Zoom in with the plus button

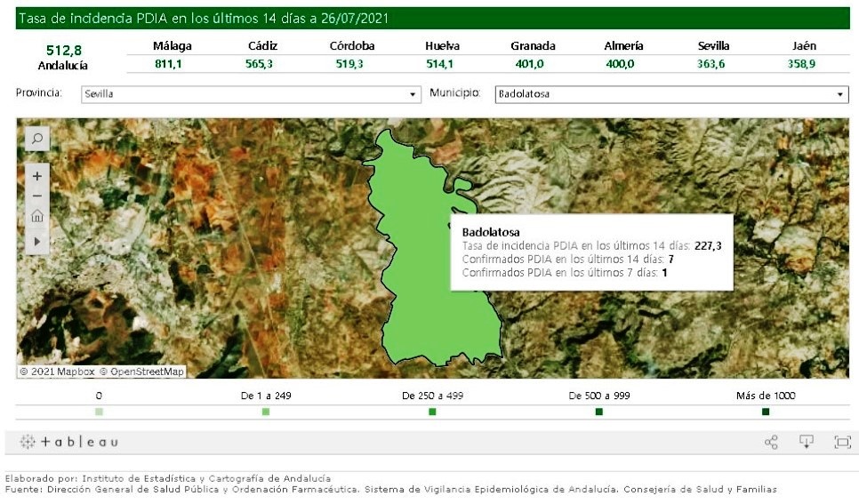click(37, 176)
